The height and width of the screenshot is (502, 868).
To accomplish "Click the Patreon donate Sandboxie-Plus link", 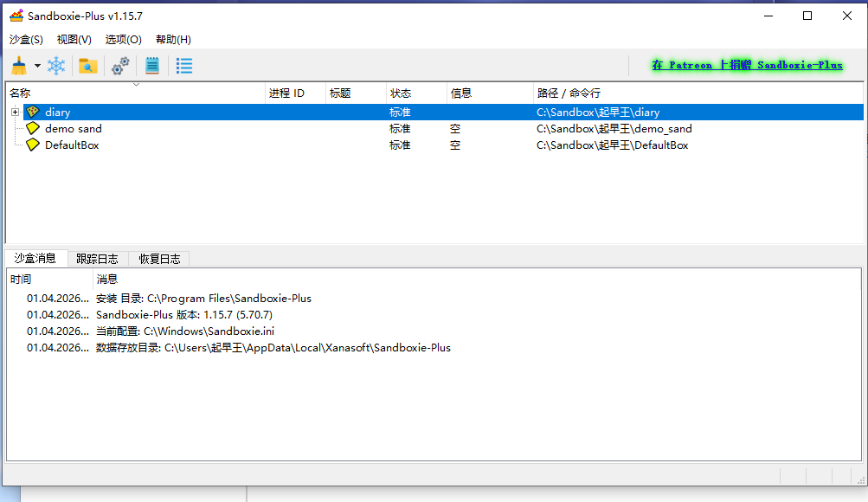I will [748, 65].
